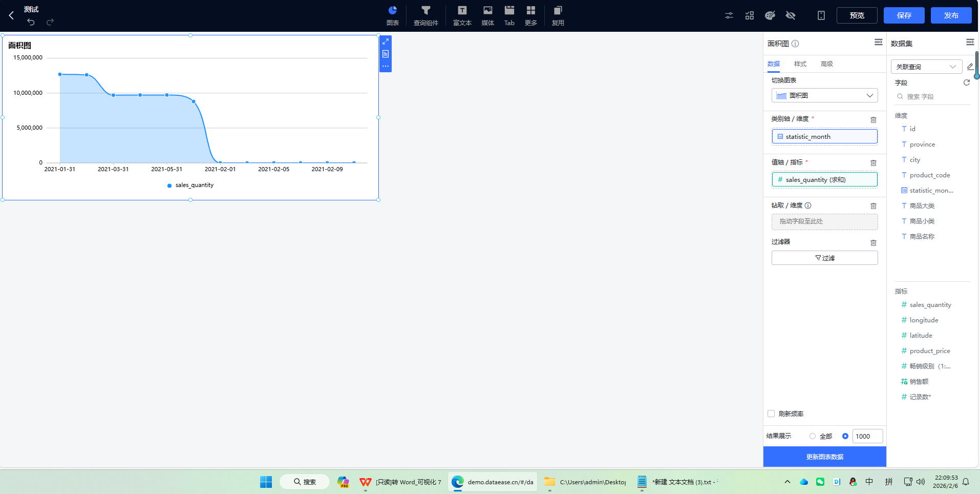This screenshot has height=494, width=980.
Task: Open the chart's three-dot more menu
Action: [386, 66]
